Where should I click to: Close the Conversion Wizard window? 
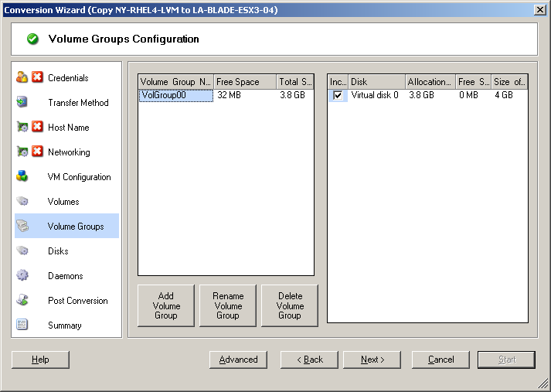click(x=540, y=9)
